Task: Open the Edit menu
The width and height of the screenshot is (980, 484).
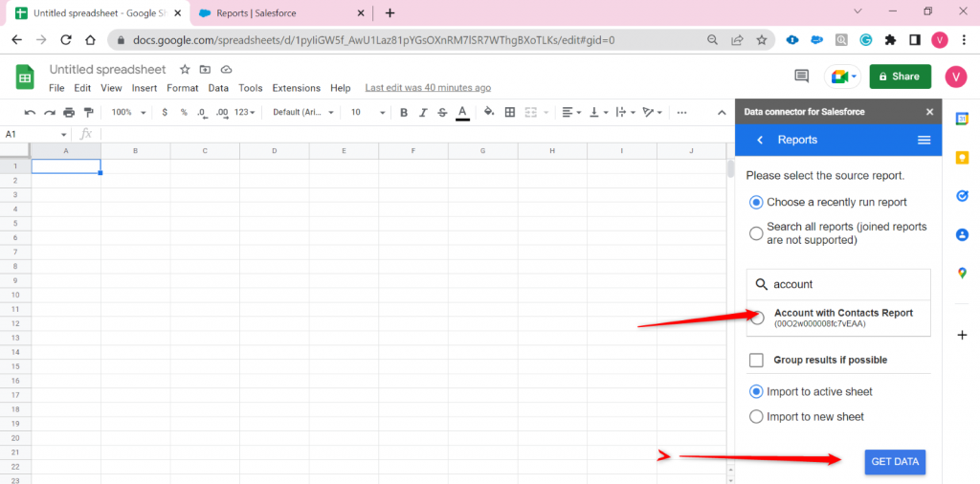Action: [82, 88]
